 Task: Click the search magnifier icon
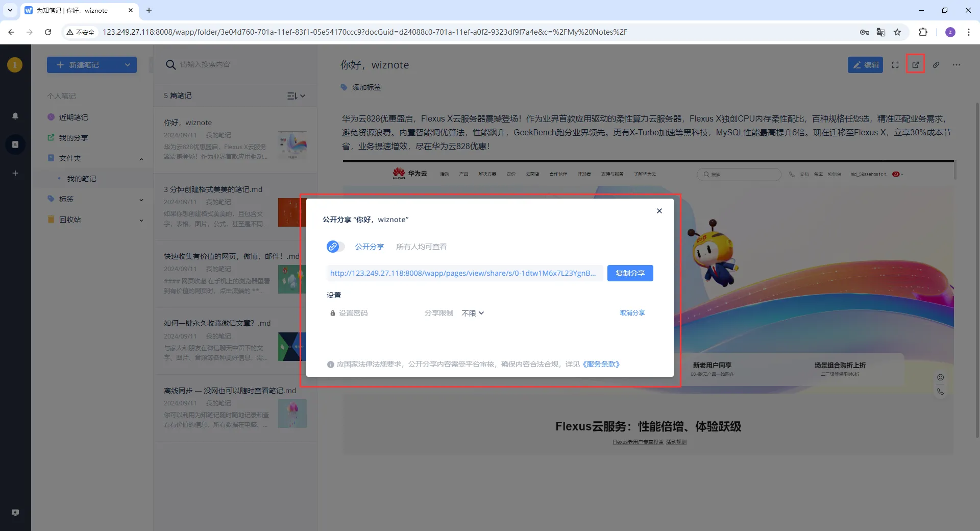tap(171, 65)
